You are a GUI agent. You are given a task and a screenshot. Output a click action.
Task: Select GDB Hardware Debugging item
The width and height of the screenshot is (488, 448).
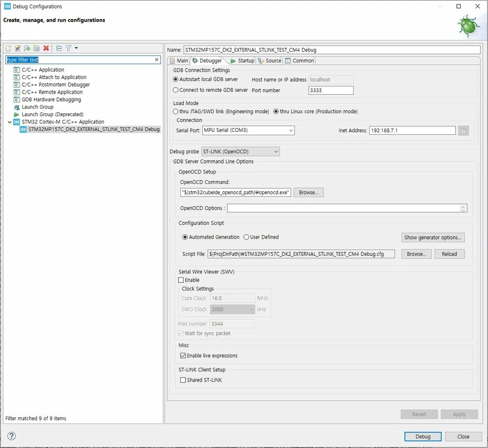[51, 100]
